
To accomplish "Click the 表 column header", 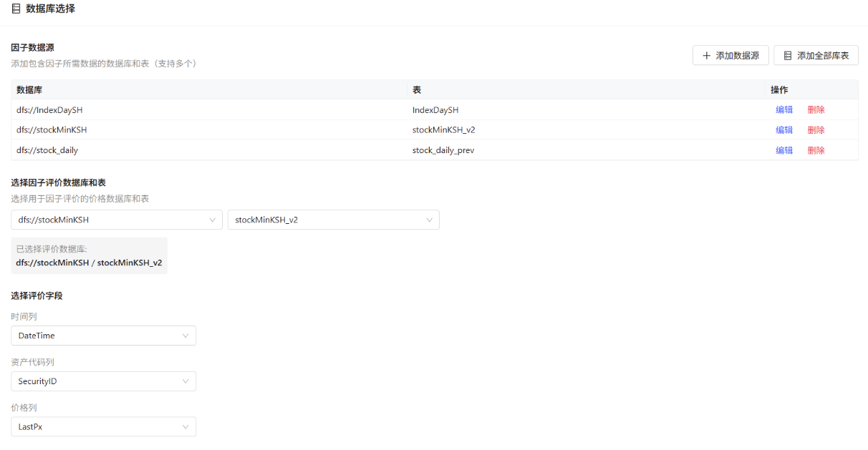I will (416, 90).
